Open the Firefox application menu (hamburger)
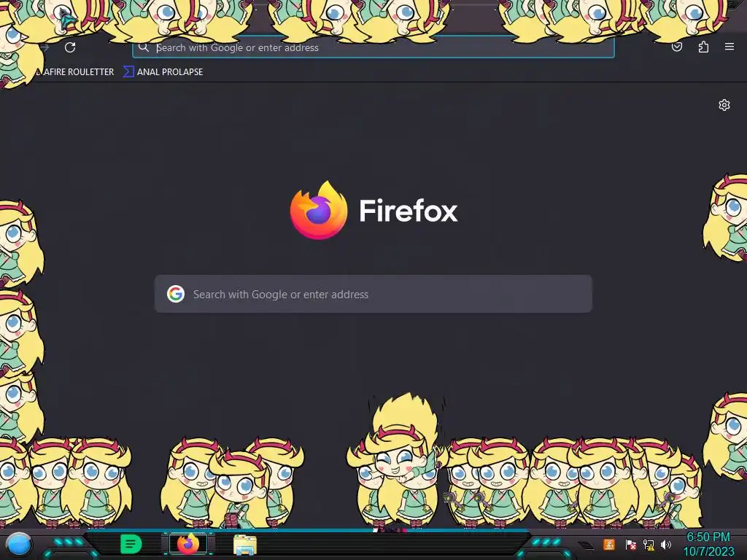 (729, 47)
